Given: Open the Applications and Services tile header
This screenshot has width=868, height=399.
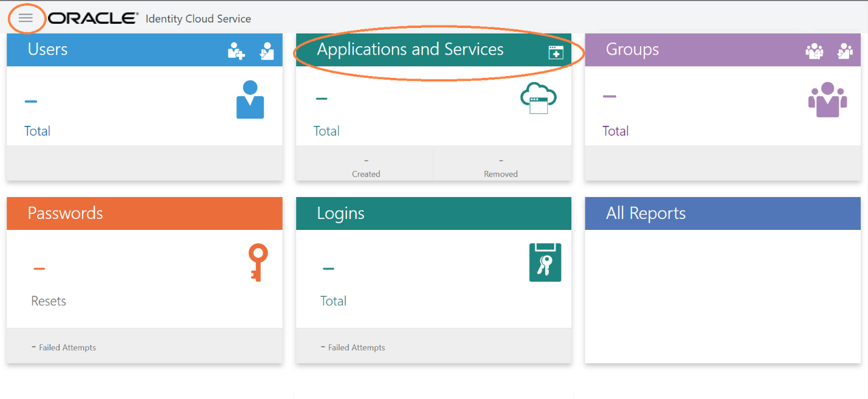Looking at the screenshot, I should (x=433, y=50).
